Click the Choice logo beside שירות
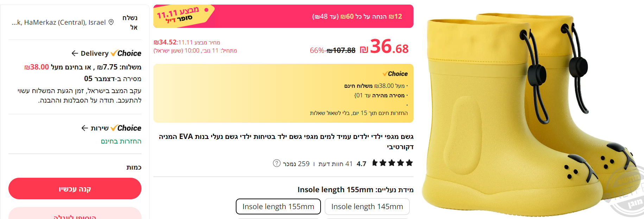The width and height of the screenshot is (644, 219). pyautogui.click(x=126, y=128)
